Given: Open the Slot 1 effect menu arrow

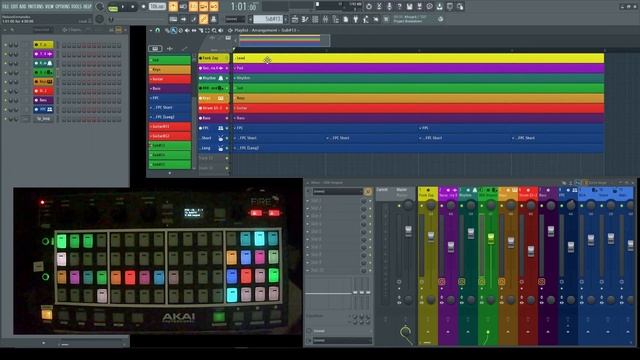Looking at the screenshot, I should click(x=308, y=200).
